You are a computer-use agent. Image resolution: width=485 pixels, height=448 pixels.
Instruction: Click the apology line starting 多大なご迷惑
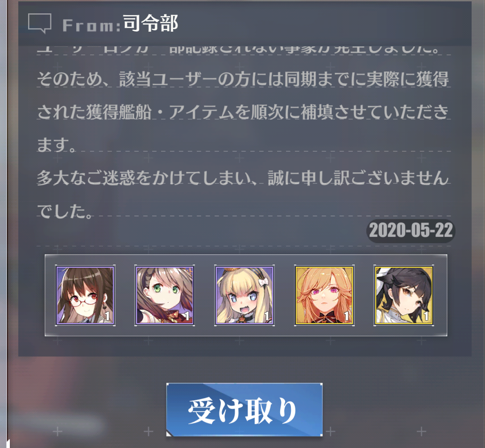(x=243, y=178)
